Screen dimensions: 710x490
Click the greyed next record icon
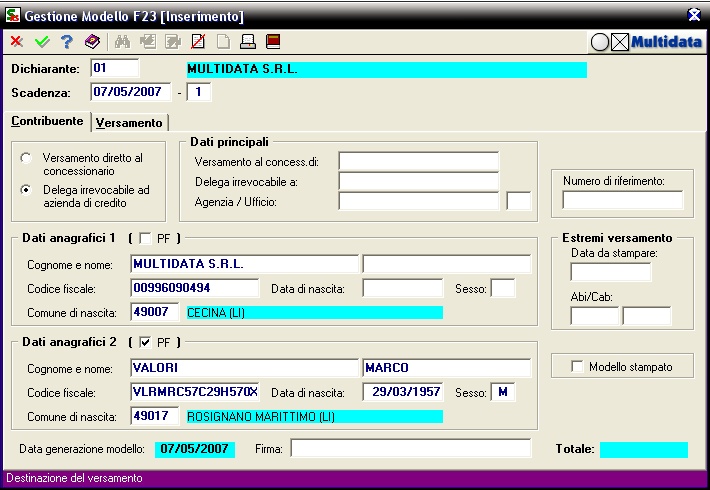pos(173,42)
